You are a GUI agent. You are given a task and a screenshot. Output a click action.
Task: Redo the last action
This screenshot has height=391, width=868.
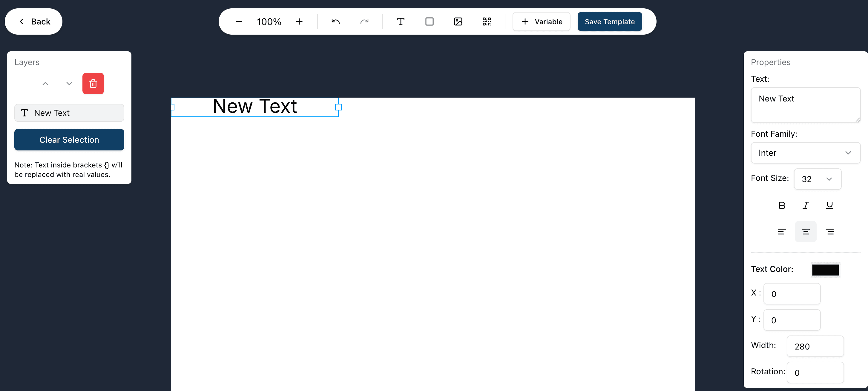364,21
